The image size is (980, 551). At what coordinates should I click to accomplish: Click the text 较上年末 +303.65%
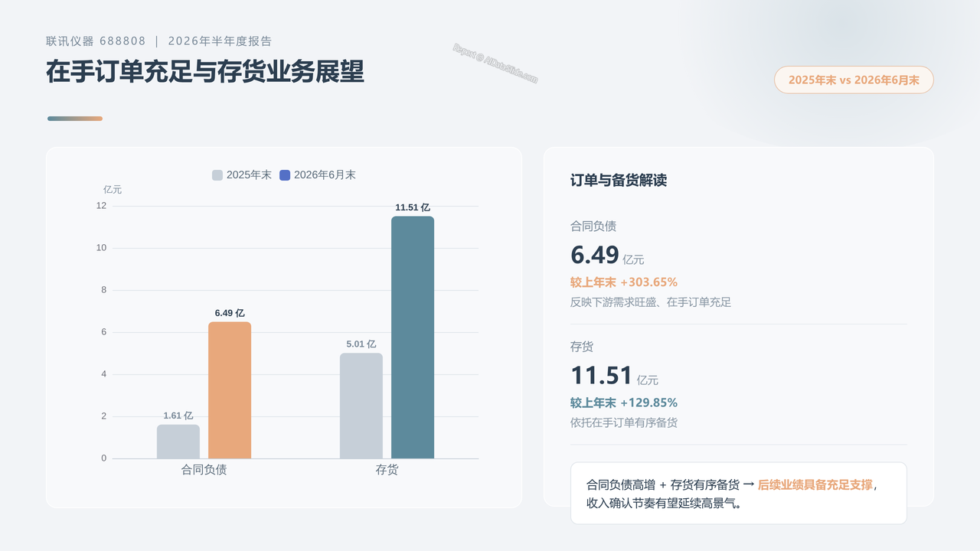click(x=624, y=282)
